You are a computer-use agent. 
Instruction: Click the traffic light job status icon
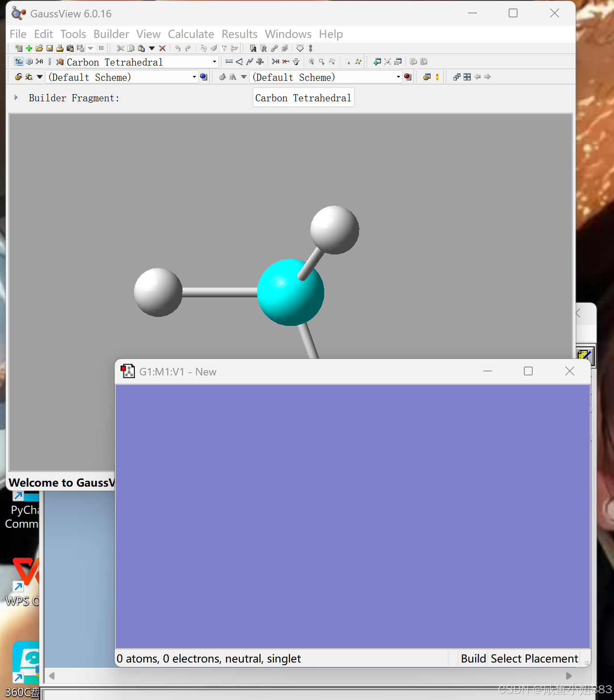point(437,77)
